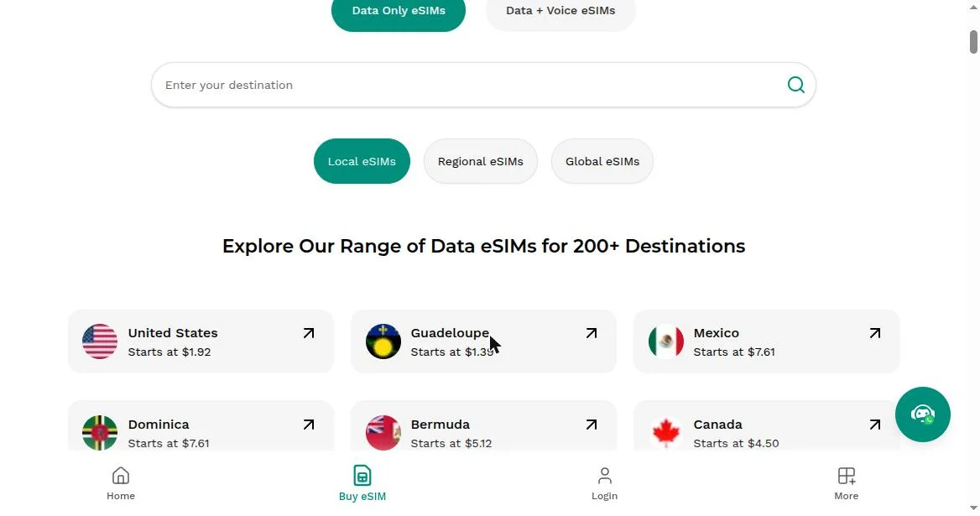Screen dimensions: 980x516
Task: Click the Home label in bottom nav
Action: [121, 496]
